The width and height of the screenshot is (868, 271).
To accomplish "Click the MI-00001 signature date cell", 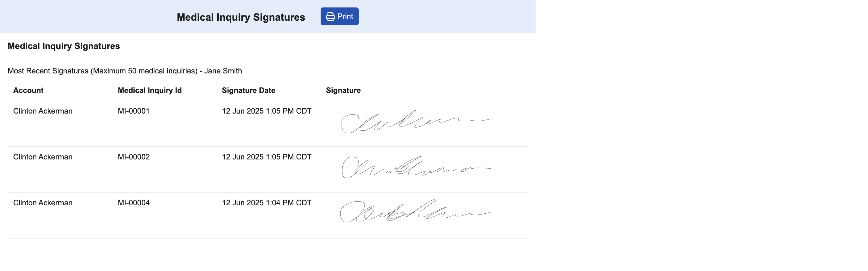I will (x=266, y=111).
